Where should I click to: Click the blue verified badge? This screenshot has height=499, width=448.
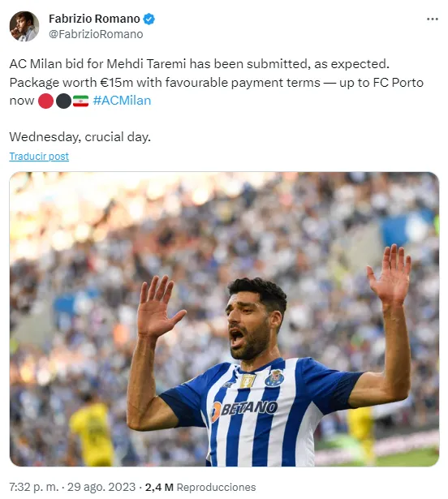(149, 19)
